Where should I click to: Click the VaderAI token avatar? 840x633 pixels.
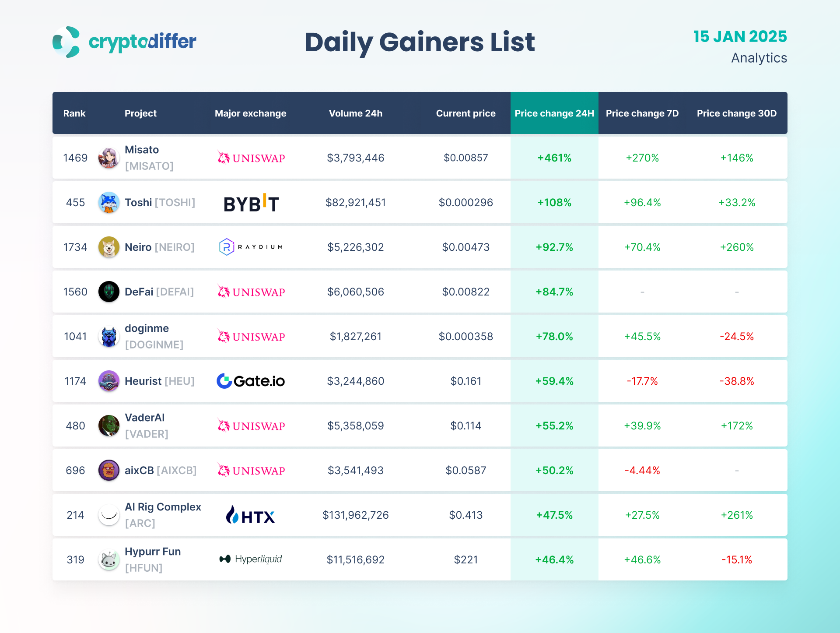pyautogui.click(x=108, y=426)
